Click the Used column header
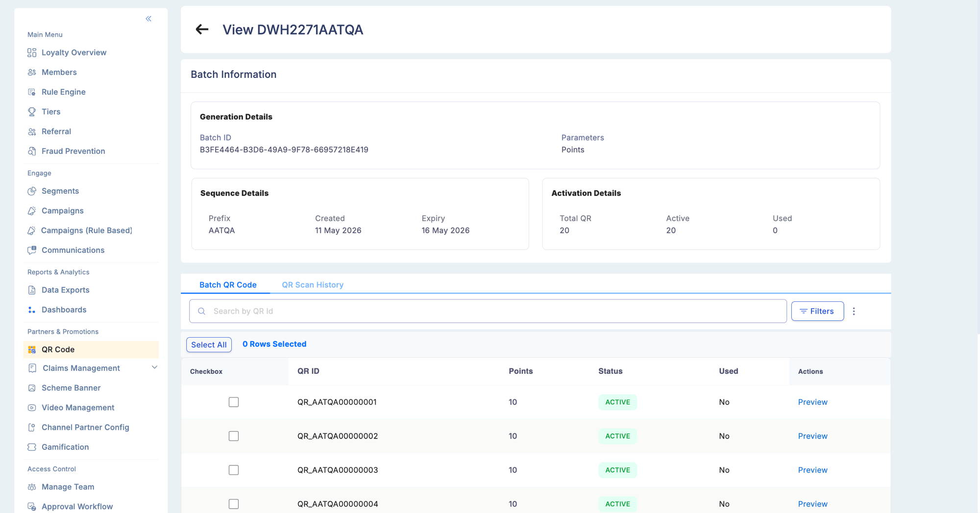 (x=728, y=371)
